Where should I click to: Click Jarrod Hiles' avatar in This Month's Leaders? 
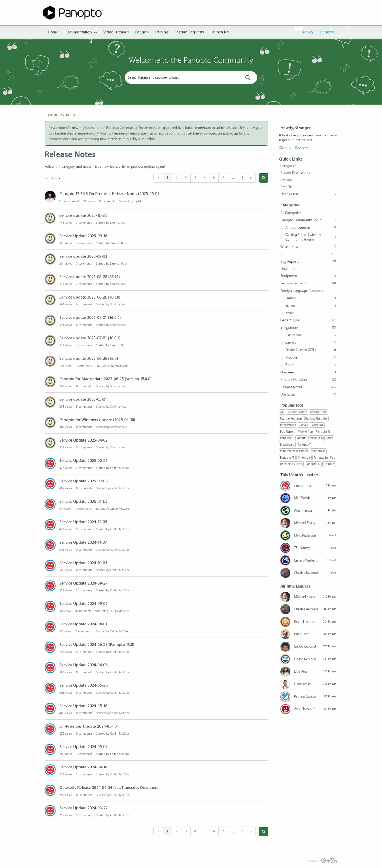tap(285, 485)
